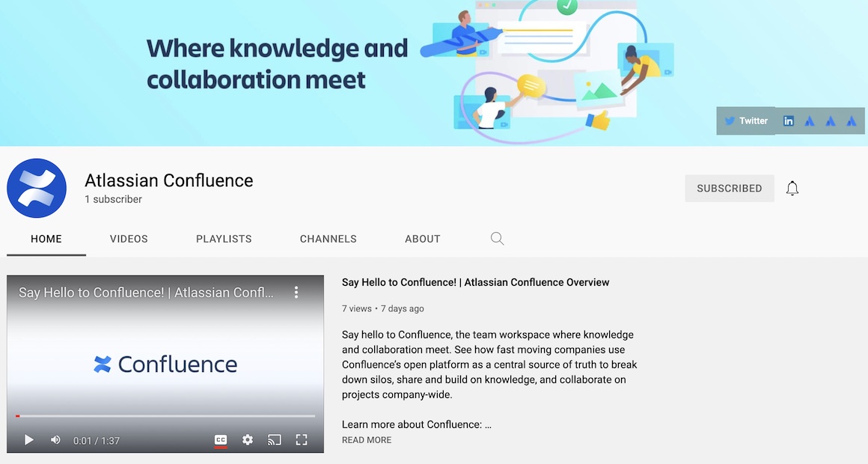View the ABOUT tab
This screenshot has width=868, height=464.
click(x=422, y=239)
